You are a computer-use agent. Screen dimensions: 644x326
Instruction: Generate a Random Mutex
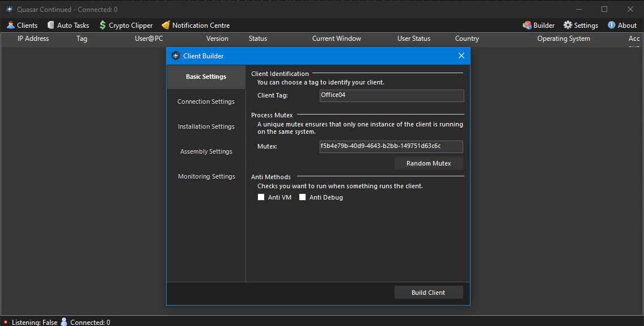pyautogui.click(x=429, y=163)
